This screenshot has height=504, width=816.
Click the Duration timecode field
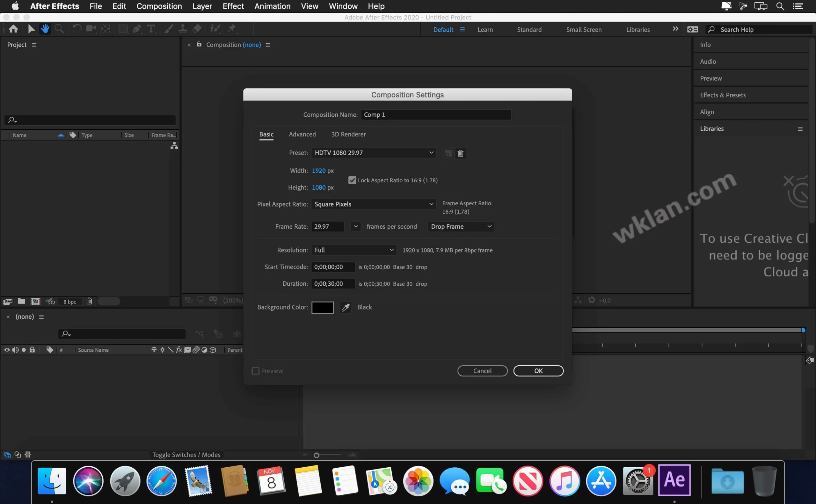pos(332,284)
